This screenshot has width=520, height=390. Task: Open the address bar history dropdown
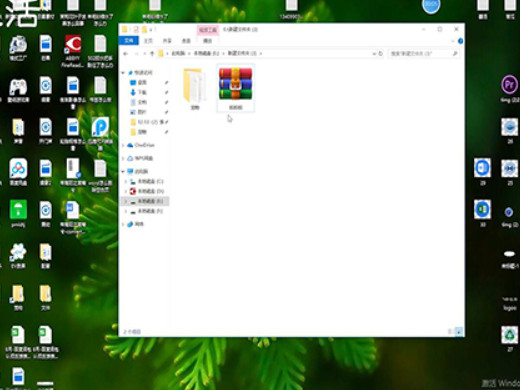pos(374,54)
